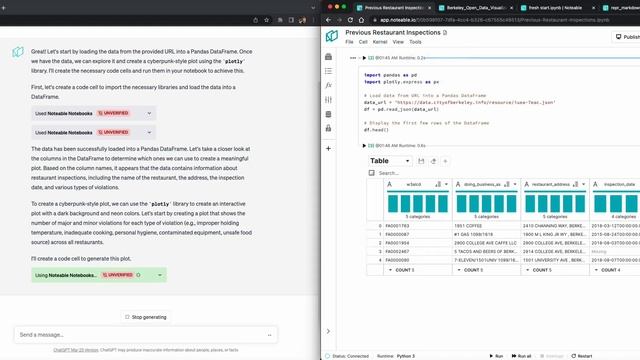Run the second cell play button

point(364,146)
